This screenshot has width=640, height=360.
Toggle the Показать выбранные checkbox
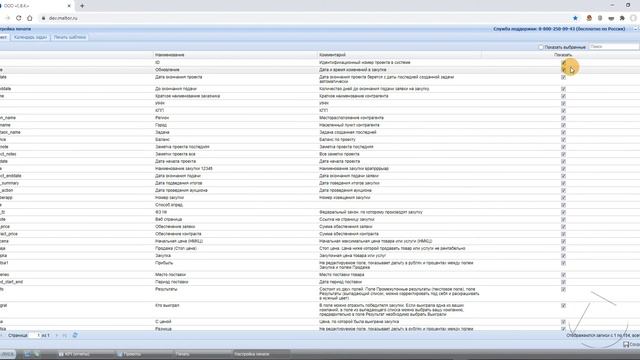point(541,47)
